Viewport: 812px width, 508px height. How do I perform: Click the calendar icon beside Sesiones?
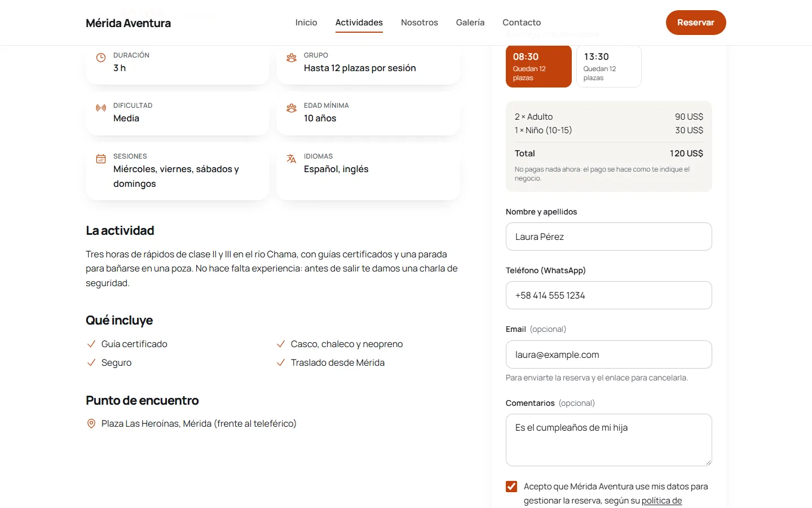pyautogui.click(x=101, y=159)
